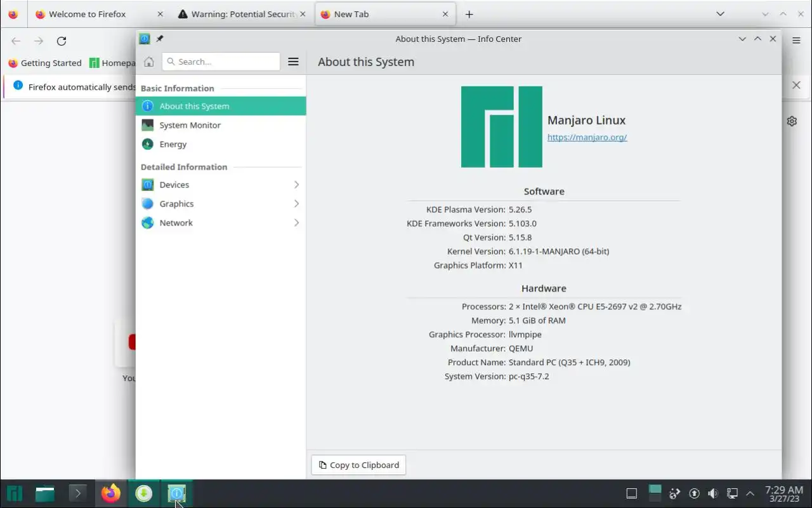The height and width of the screenshot is (508, 812).
Task: Open the Graphics category
Action: click(x=221, y=204)
